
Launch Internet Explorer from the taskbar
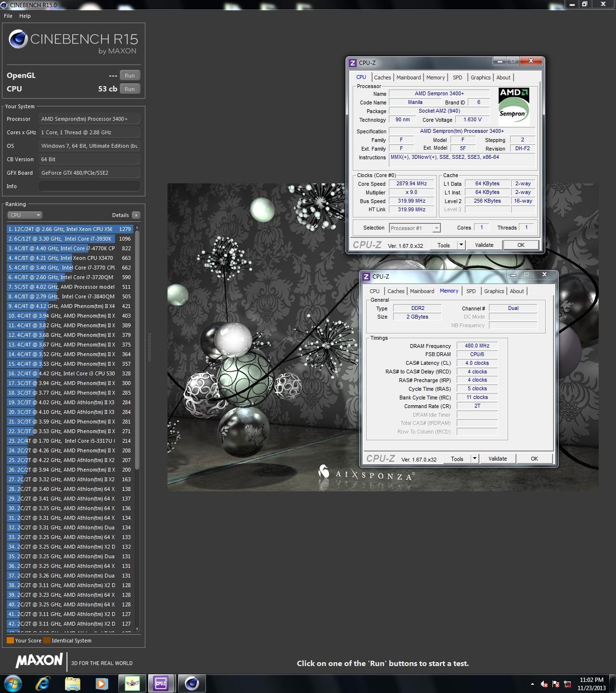tap(43, 683)
